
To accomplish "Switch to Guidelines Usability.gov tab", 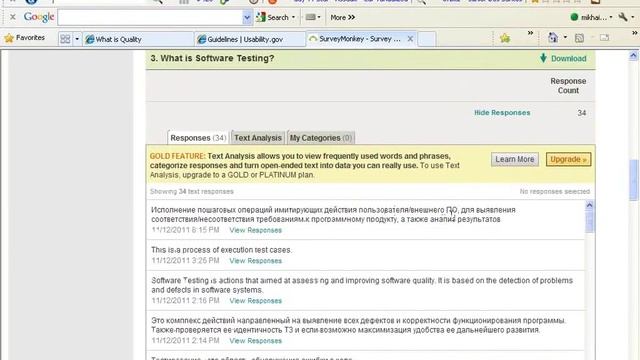I will (x=250, y=39).
